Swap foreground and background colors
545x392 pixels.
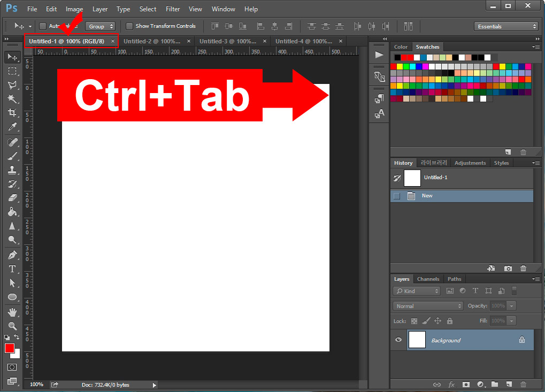(x=17, y=337)
